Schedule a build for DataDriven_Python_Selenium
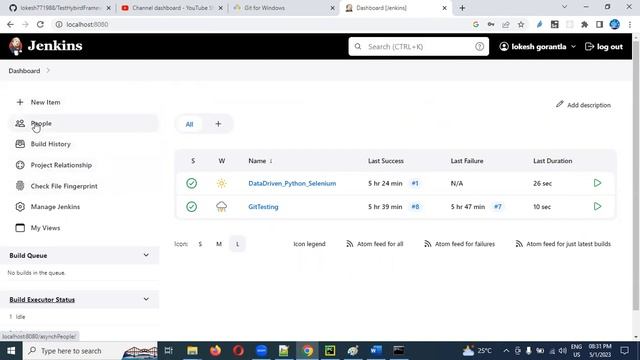640x360 pixels. click(x=597, y=183)
